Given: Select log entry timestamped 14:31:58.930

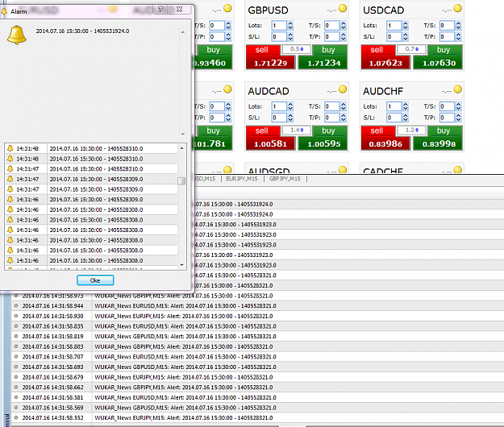Looking at the screenshot, I should 257,317.
